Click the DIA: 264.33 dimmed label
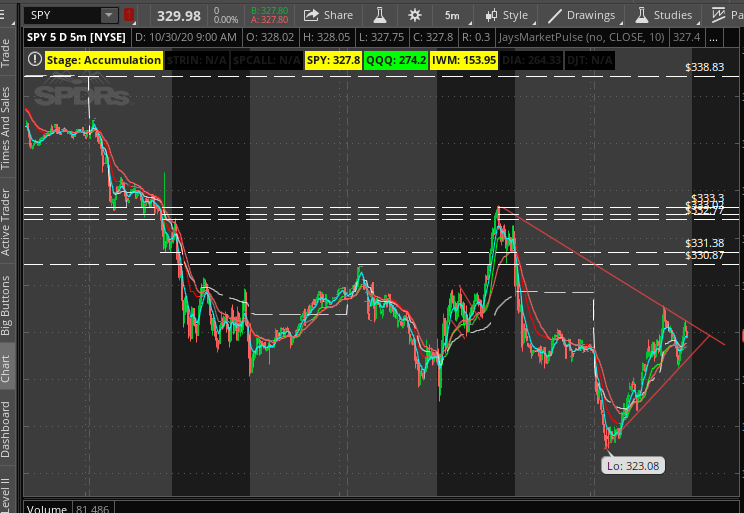Viewport: 744px width, 513px height. tap(531, 60)
